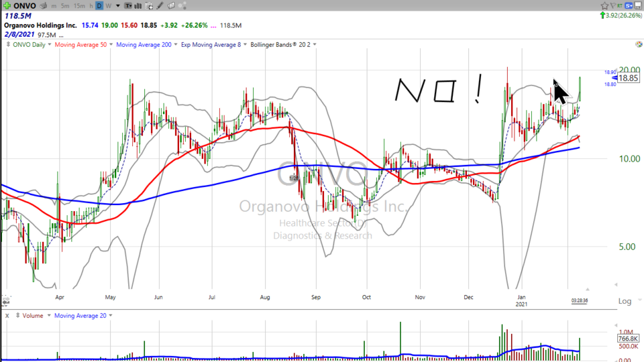The height and width of the screenshot is (362, 644).
Task: Click the 3.92(26.26%) change at top right
Action: click(x=621, y=15)
